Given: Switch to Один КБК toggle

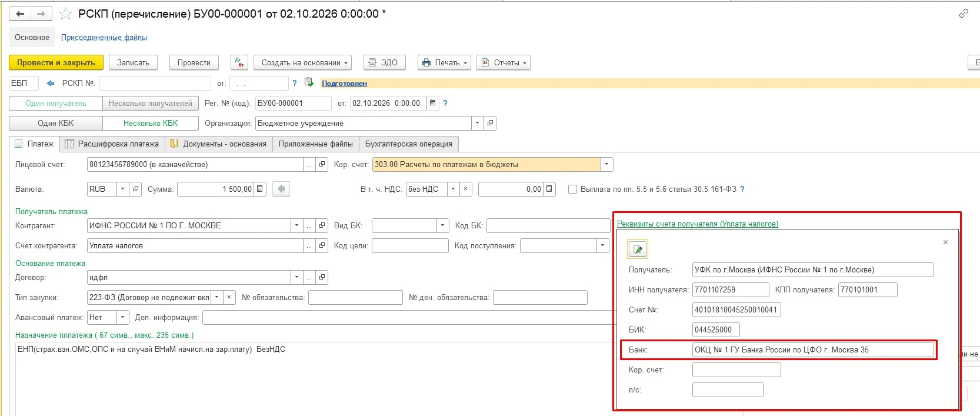Looking at the screenshot, I should click(56, 123).
